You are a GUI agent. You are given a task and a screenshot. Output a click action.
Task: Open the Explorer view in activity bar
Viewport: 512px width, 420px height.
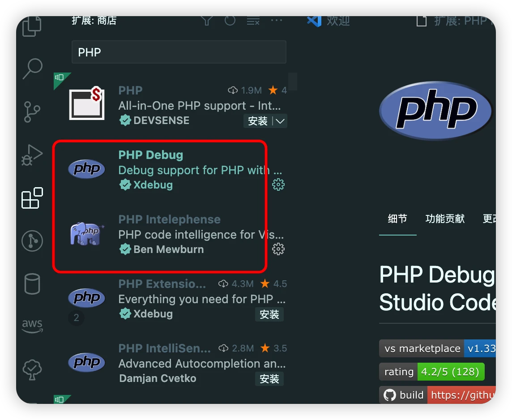(x=32, y=26)
